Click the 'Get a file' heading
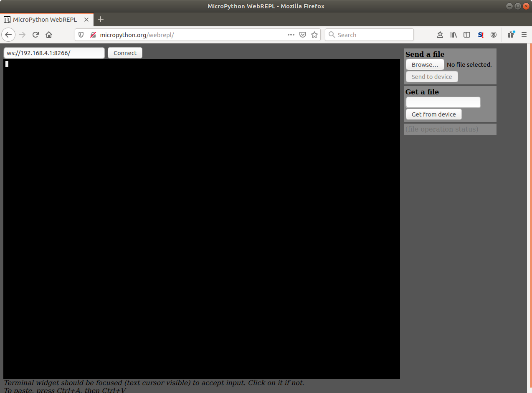 (x=422, y=92)
